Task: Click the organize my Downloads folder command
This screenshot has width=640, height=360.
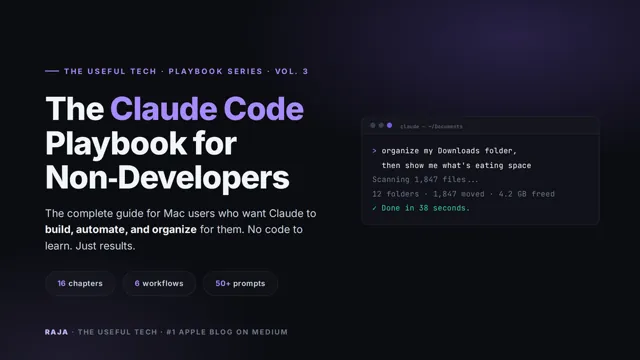Action: 449,151
